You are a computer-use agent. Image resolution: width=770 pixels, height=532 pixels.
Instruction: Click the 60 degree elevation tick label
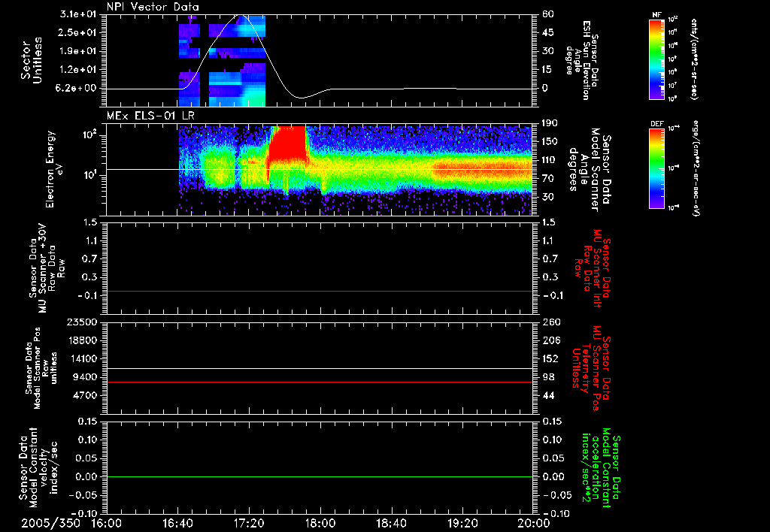(548, 14)
